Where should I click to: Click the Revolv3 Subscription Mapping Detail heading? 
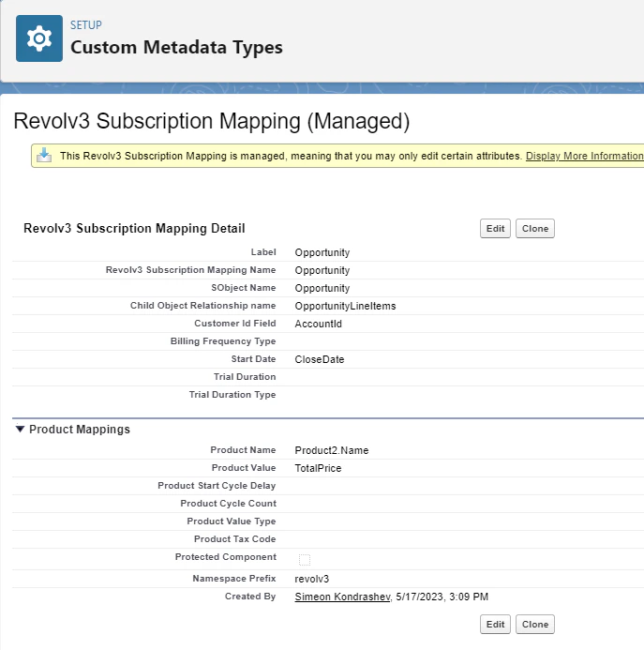pyautogui.click(x=134, y=229)
